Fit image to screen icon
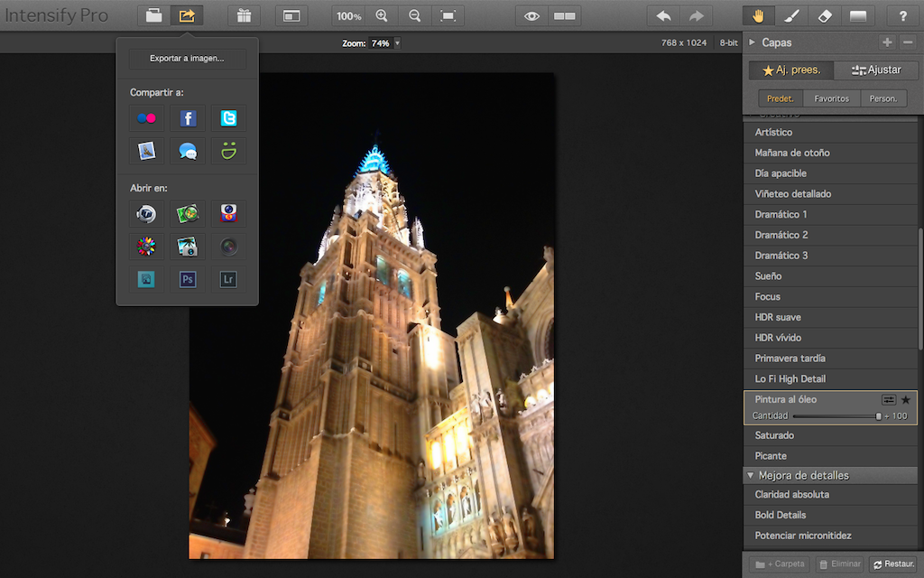 point(448,16)
